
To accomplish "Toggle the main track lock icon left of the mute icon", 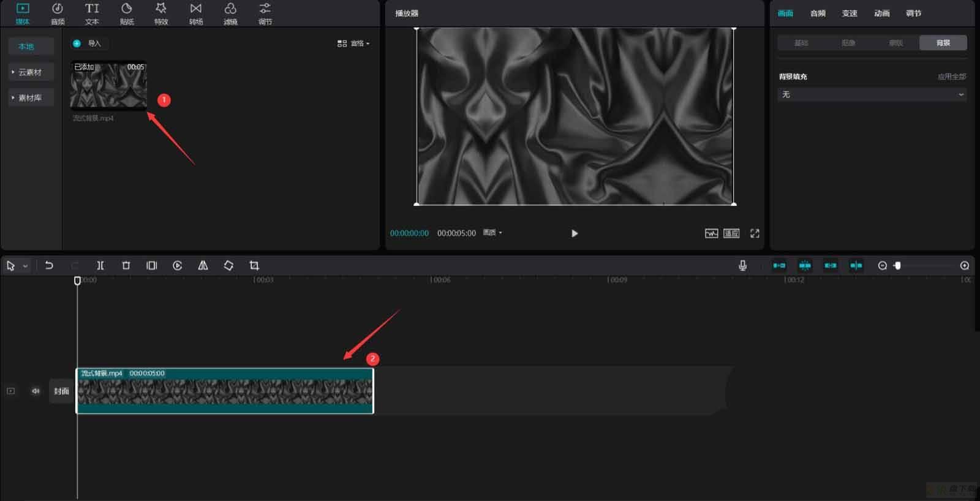I will coord(10,391).
